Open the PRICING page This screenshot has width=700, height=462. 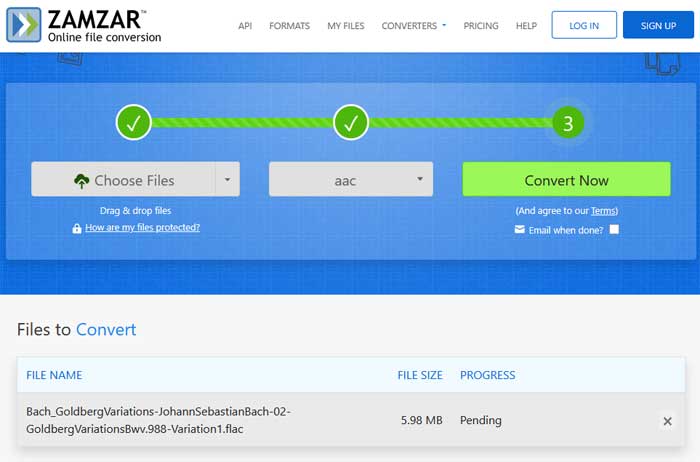(481, 26)
